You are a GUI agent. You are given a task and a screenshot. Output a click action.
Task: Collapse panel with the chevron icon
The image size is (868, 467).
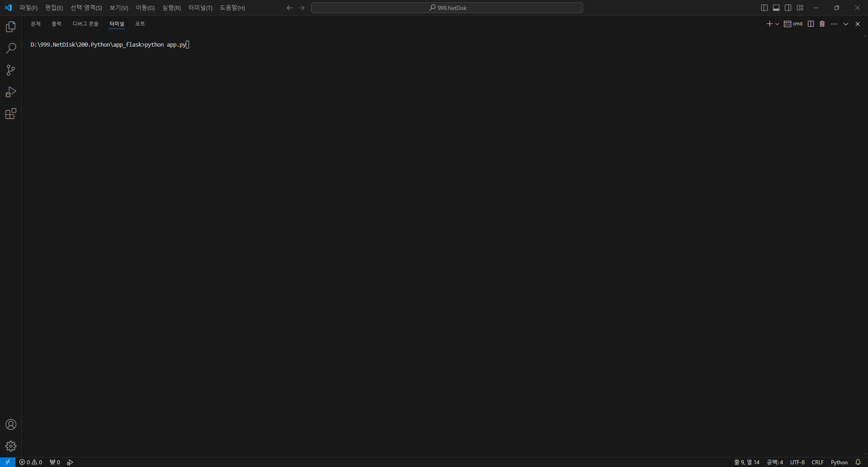(x=846, y=24)
